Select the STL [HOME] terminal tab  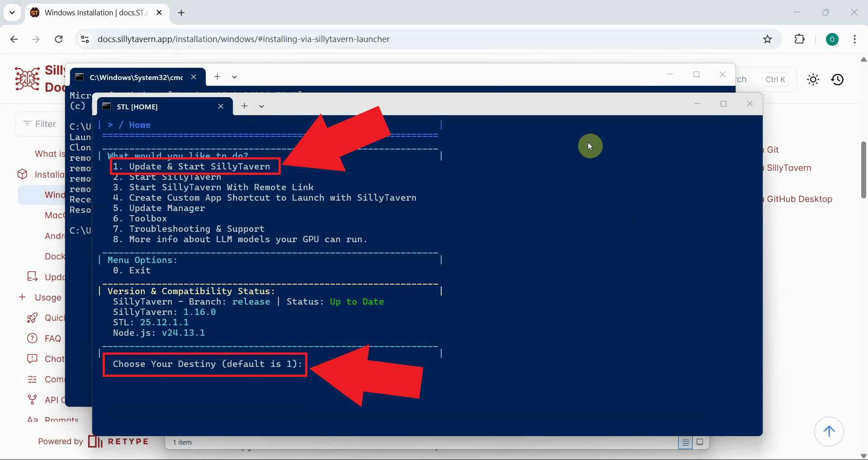point(158,107)
